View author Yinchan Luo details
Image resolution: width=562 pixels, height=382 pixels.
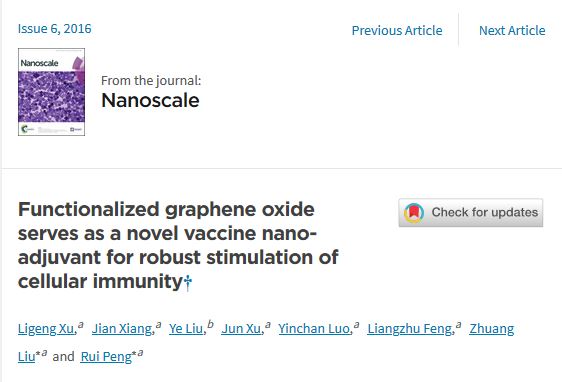click(315, 329)
